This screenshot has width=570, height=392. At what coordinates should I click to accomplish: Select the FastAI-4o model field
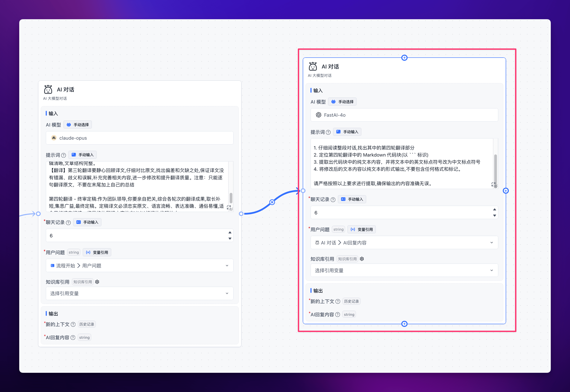pyautogui.click(x=404, y=115)
